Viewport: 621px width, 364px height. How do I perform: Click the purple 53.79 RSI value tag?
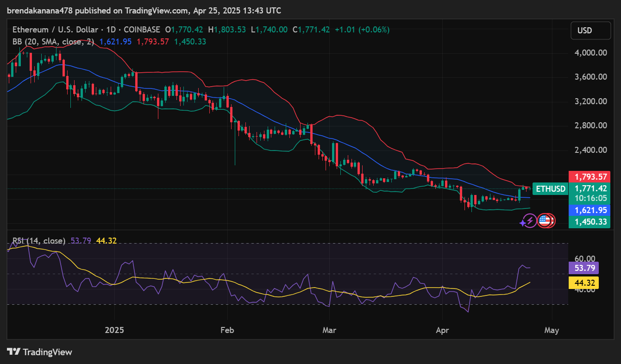tap(583, 268)
